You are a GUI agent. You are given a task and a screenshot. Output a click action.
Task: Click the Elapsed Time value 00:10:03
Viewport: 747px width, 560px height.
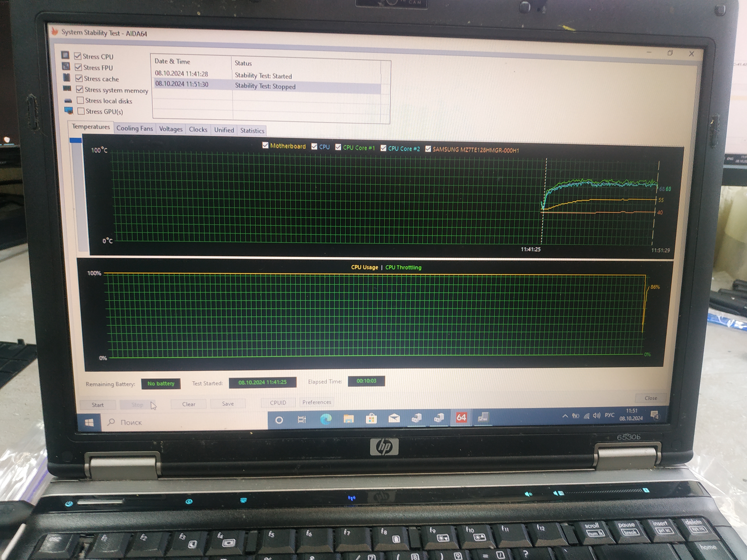pyautogui.click(x=366, y=381)
